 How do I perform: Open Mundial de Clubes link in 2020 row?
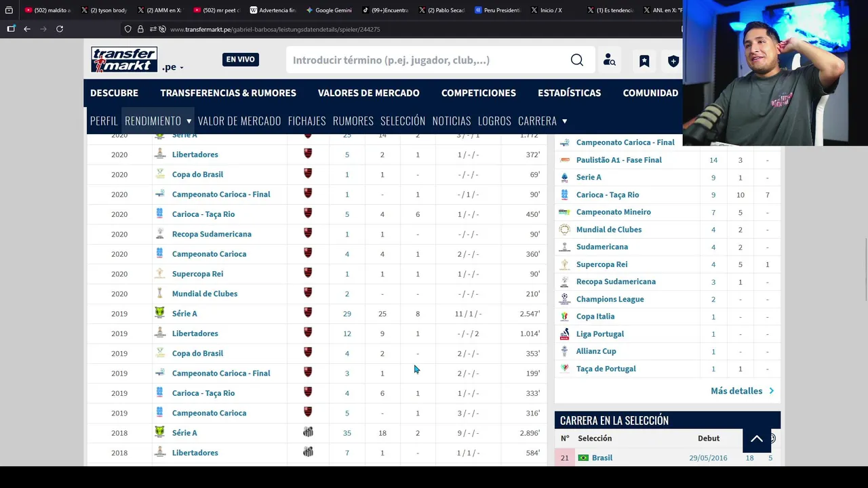tap(205, 293)
